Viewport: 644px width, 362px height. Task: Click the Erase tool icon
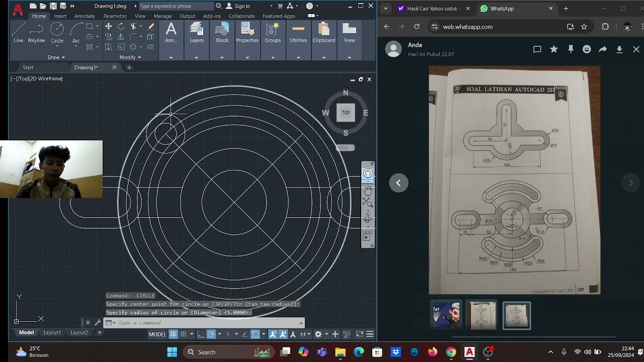(x=150, y=26)
